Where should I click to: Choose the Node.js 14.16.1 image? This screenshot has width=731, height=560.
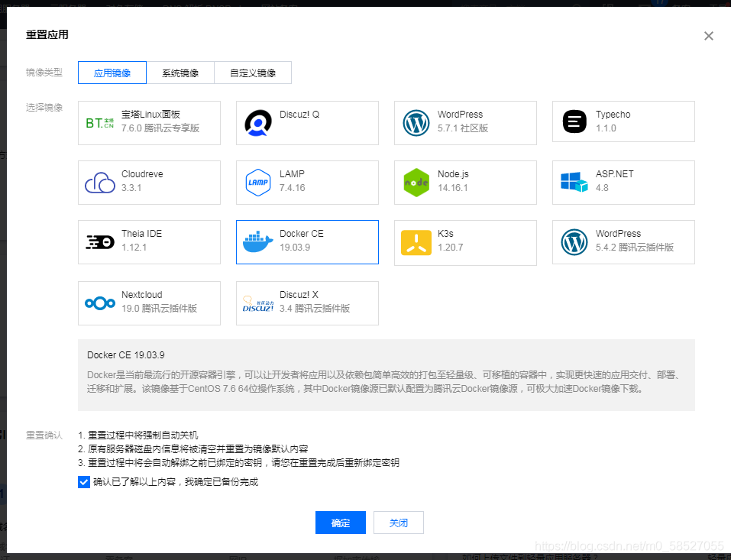(465, 183)
